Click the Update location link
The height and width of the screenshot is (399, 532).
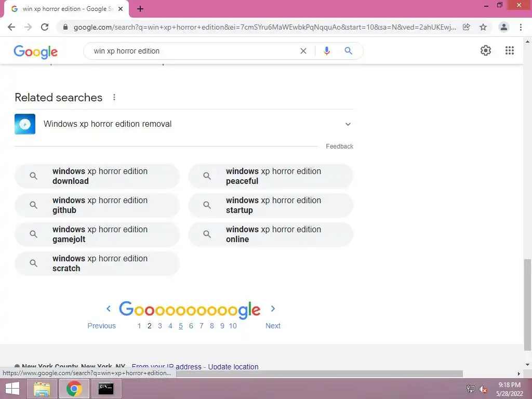coord(233,367)
